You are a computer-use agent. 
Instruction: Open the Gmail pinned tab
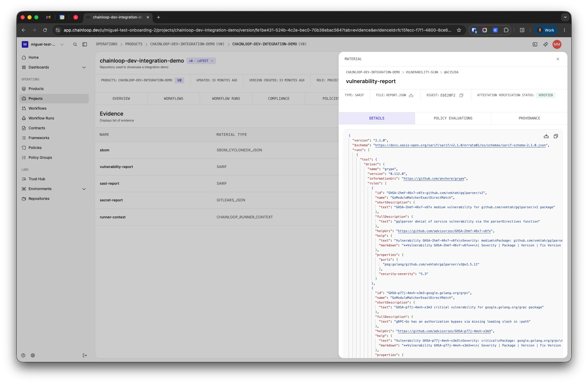[x=48, y=17]
